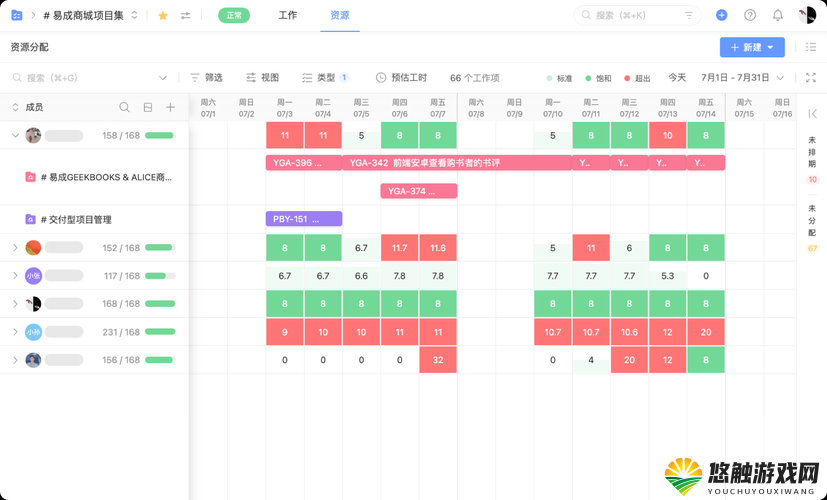Click the progress bar of 231 / 168 member
Screen dimensions: 827x500
point(160,332)
